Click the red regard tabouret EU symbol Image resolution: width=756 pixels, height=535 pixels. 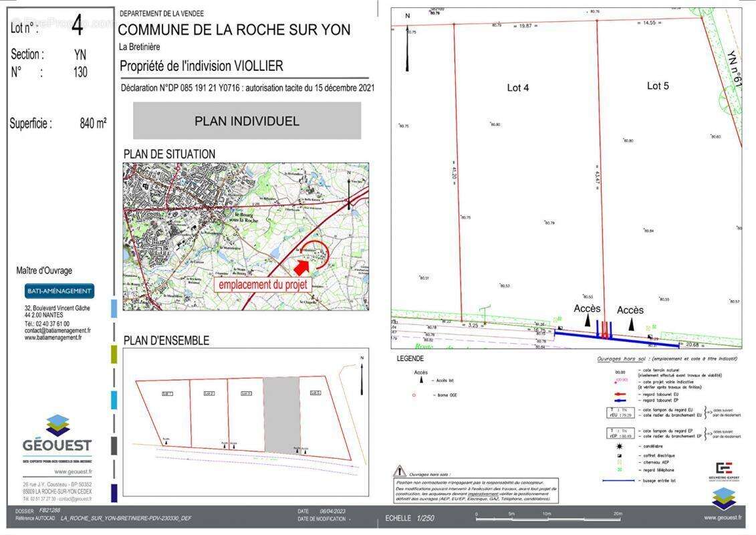(x=621, y=394)
